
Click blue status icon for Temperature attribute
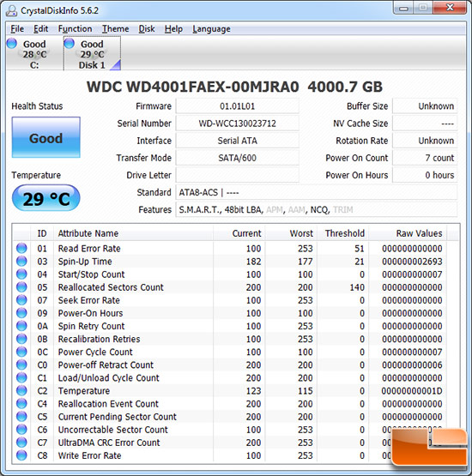tap(21, 390)
